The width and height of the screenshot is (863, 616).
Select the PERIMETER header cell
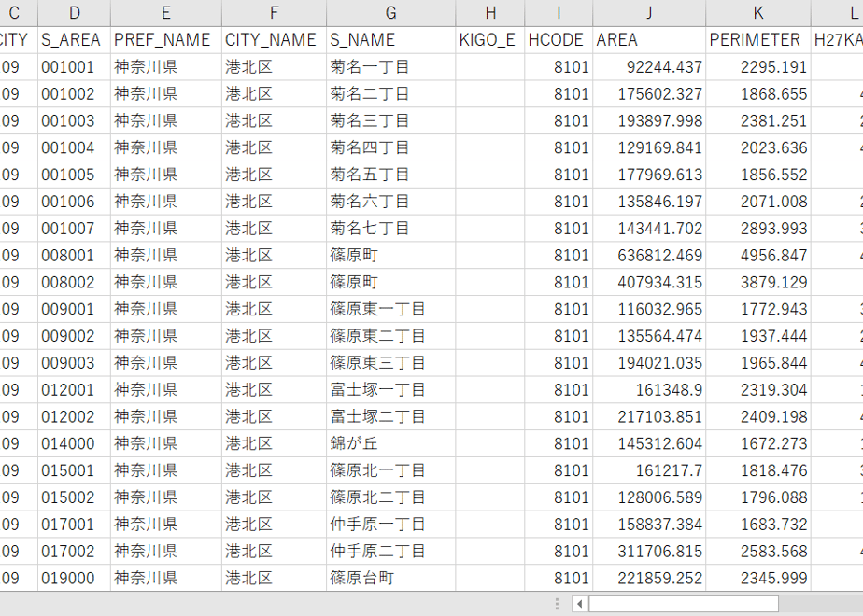tap(758, 40)
